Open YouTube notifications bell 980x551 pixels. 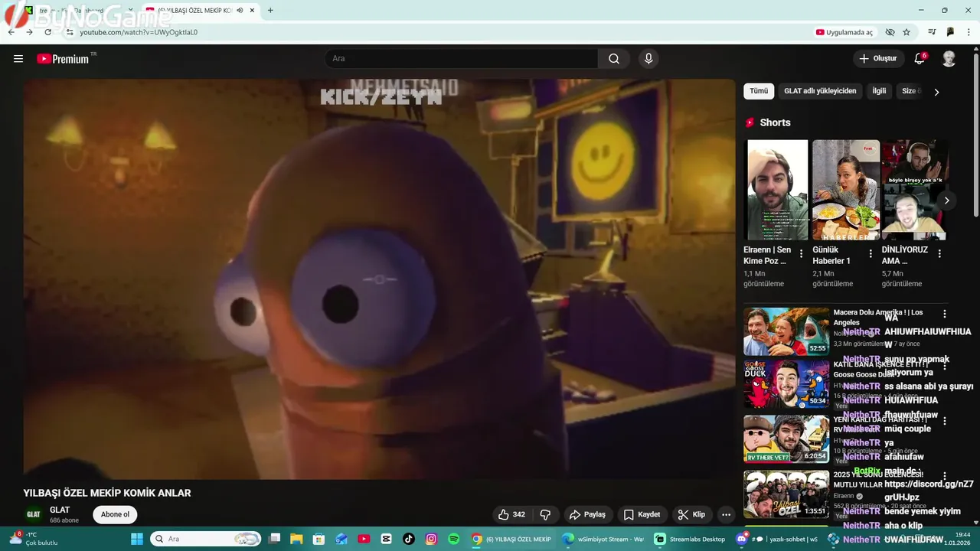pyautogui.click(x=920, y=59)
